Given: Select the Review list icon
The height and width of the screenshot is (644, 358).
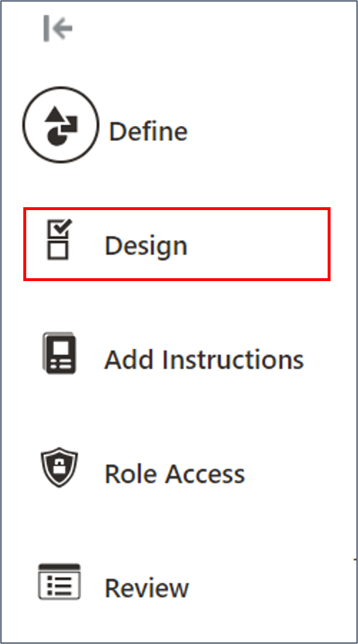Looking at the screenshot, I should [59, 583].
